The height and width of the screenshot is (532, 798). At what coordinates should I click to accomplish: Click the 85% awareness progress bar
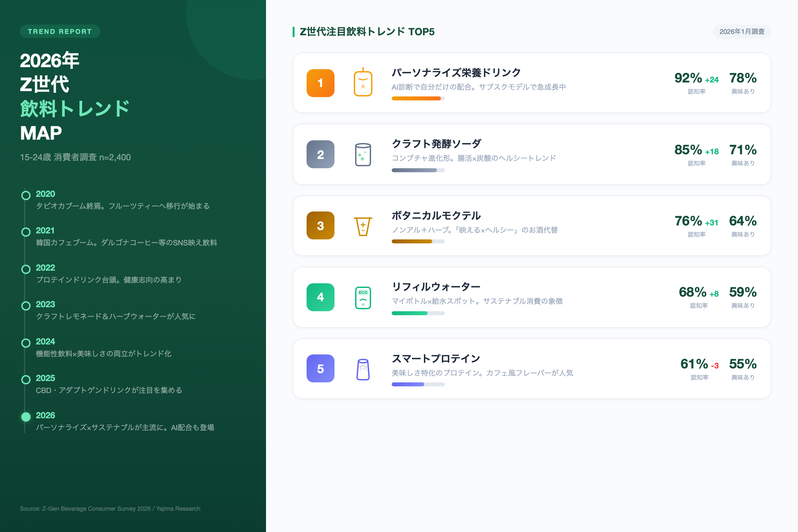[418, 170]
